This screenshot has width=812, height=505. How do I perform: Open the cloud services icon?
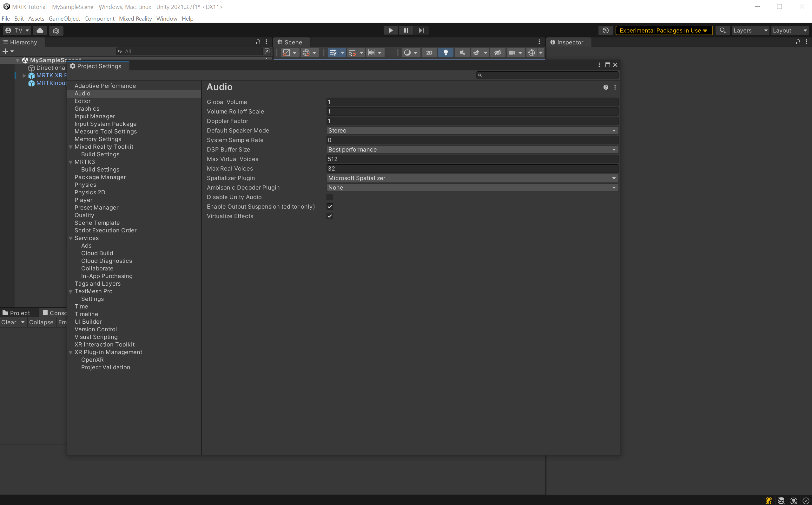[40, 30]
